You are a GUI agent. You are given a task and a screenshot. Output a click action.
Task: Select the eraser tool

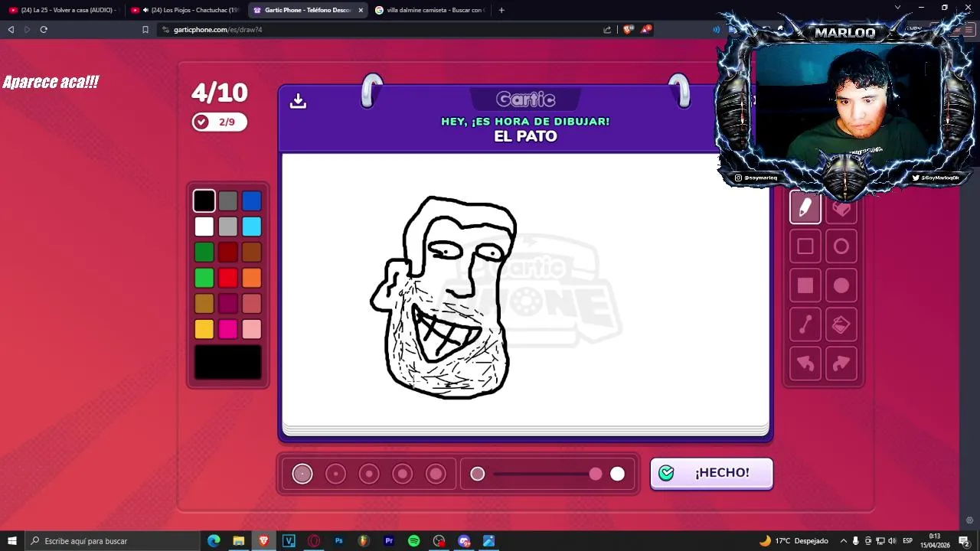tap(841, 207)
